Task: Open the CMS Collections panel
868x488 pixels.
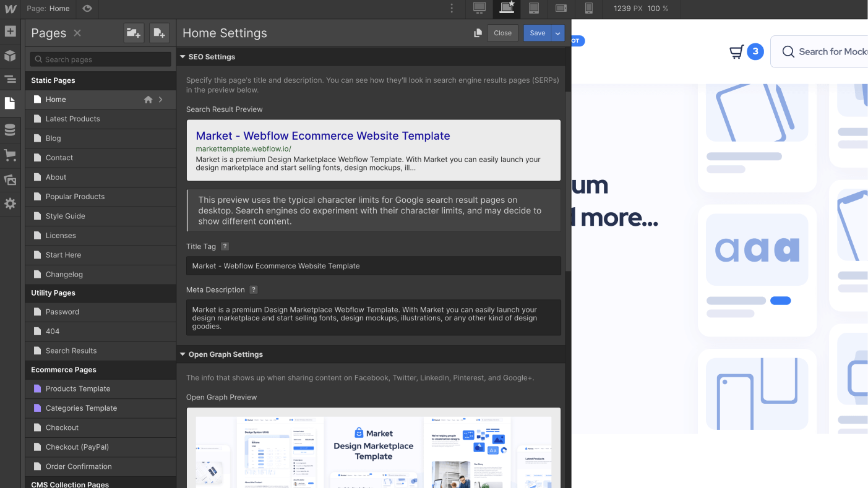Action: tap(10, 130)
